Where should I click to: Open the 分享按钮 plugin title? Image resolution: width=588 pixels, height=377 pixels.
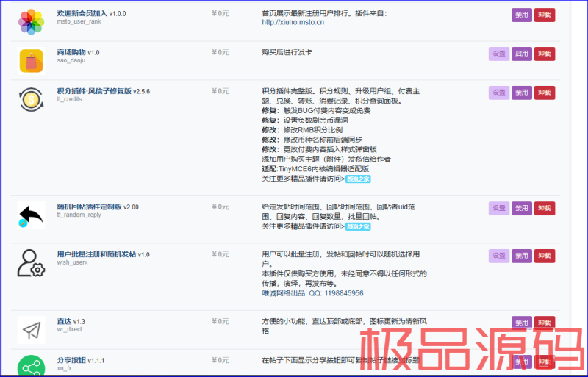pos(71,360)
